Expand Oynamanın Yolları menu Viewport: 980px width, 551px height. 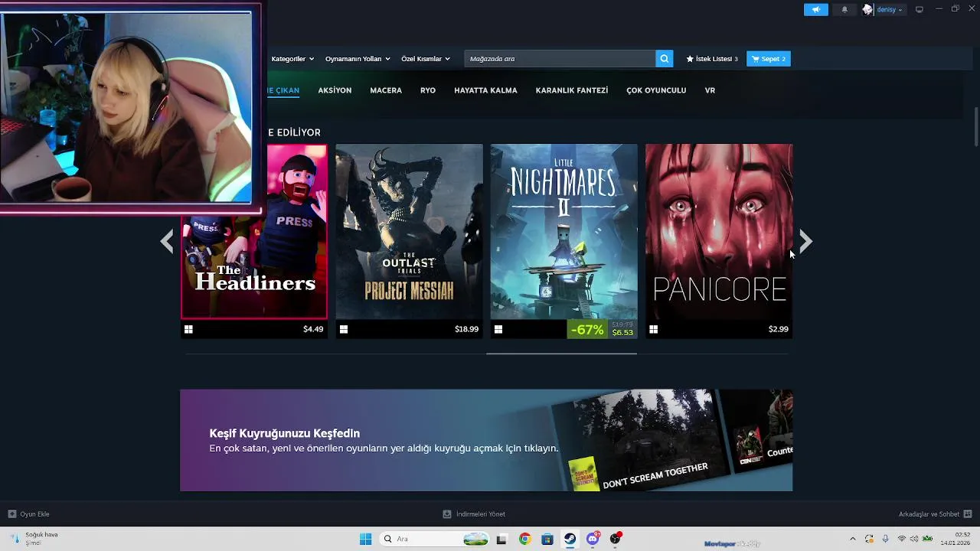pos(358,59)
